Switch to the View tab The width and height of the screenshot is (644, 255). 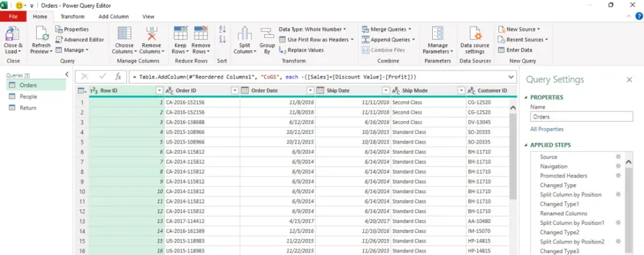click(x=148, y=17)
